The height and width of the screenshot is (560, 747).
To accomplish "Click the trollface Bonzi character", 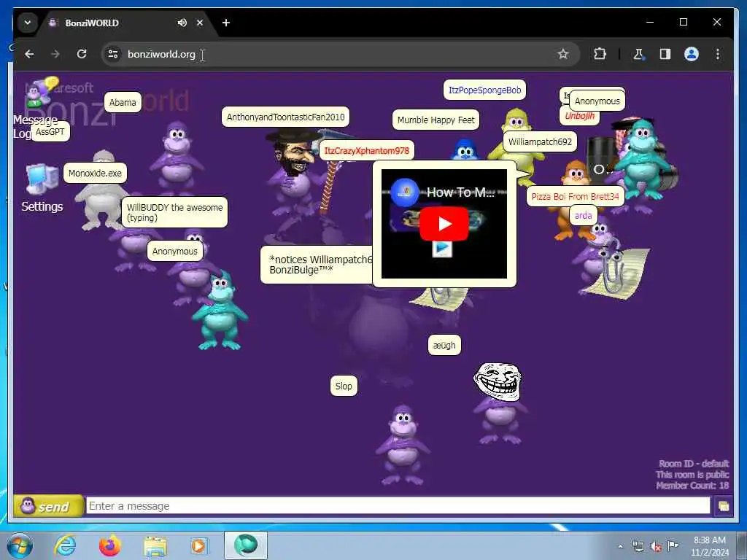I will pos(499,402).
